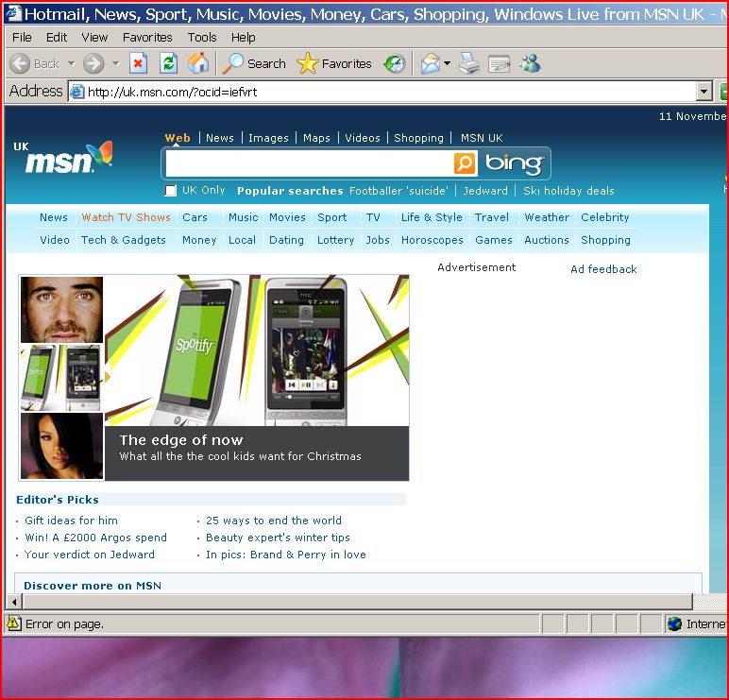729x700 pixels.
Task: Open the Help menu
Action: (243, 37)
